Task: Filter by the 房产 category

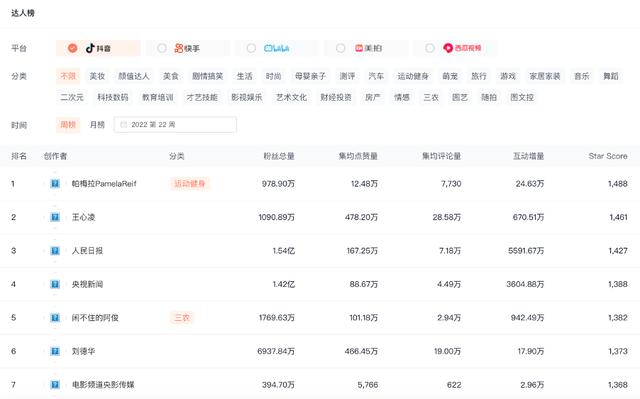Action: [373, 97]
